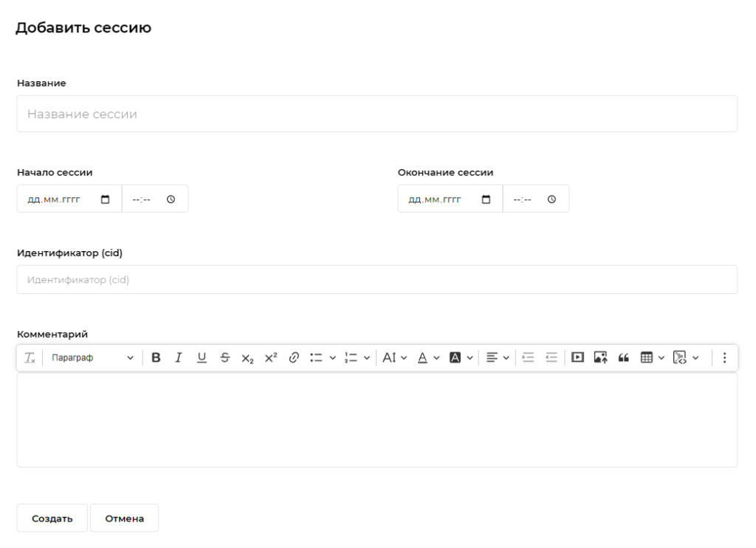This screenshot has height=548, width=756.
Task: Click the superscript icon
Action: 270,358
